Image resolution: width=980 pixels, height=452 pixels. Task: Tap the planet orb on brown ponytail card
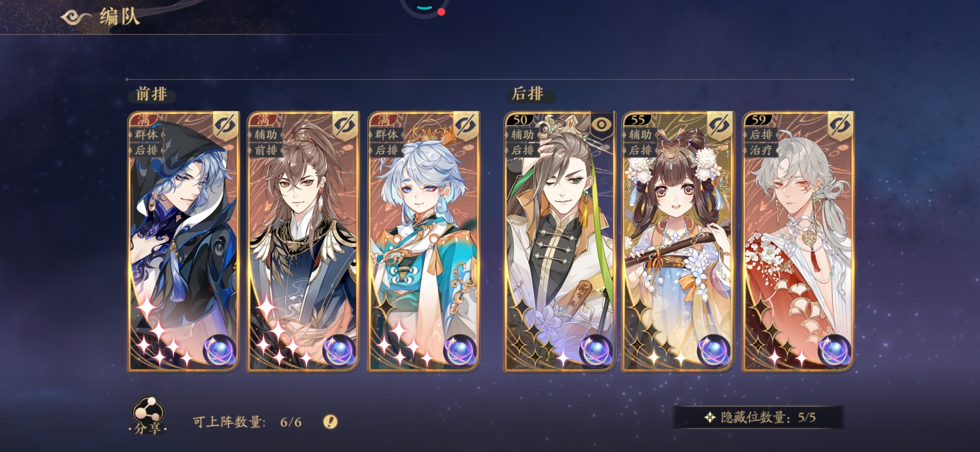340,351
